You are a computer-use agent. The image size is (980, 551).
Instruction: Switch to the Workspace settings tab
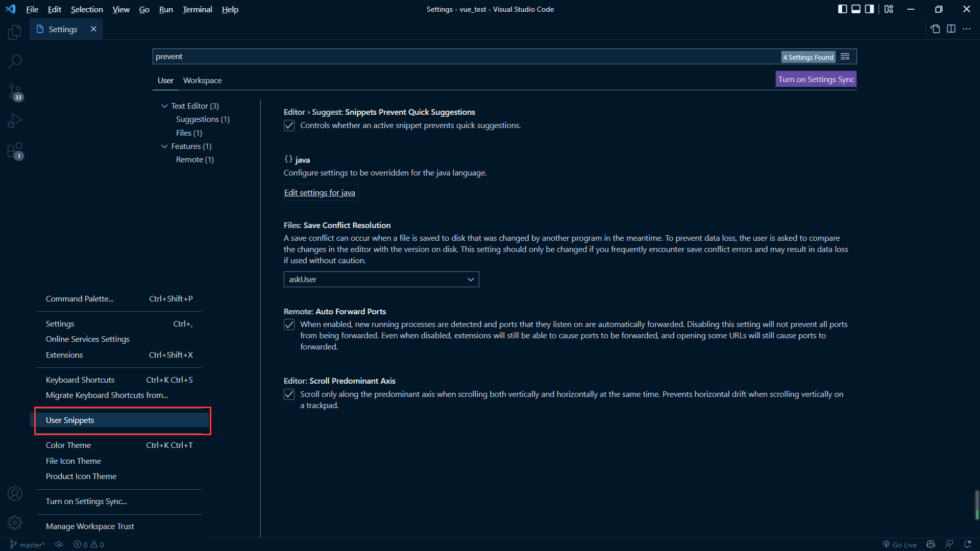pos(202,81)
